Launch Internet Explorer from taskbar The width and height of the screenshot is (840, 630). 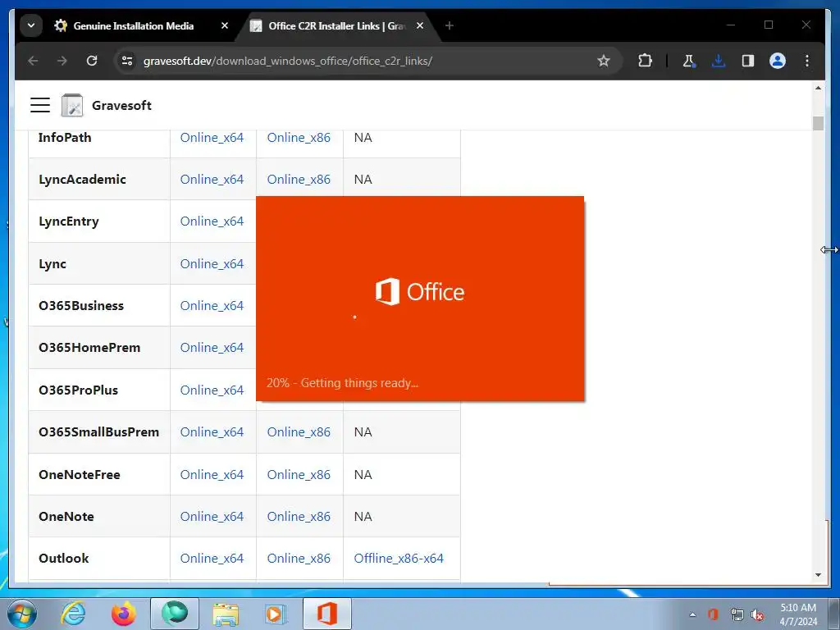(73, 614)
